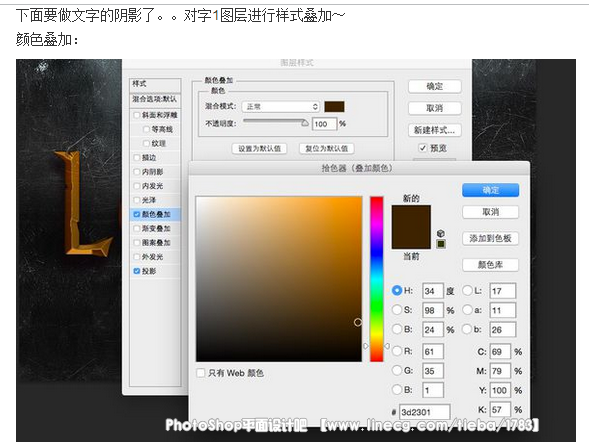This screenshot has width=589, height=442.
Task: Select 样式 in the styles list
Action: (x=155, y=84)
